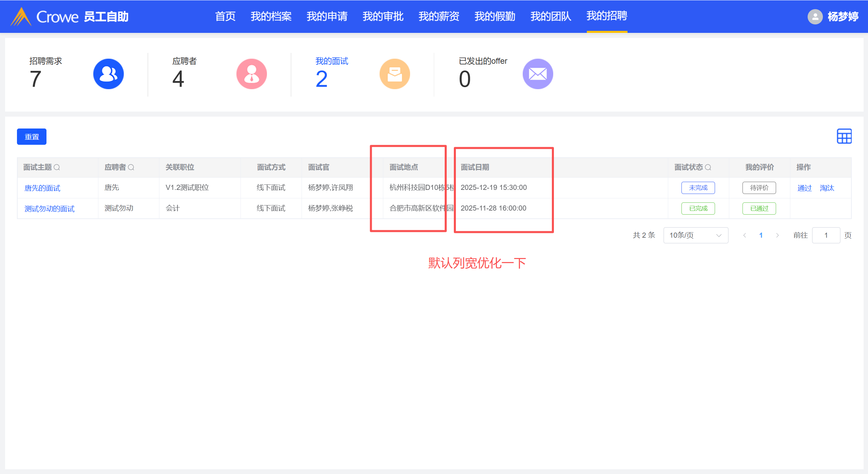Go to next page with right chevron
Image resolution: width=868 pixels, height=474 pixels.
[777, 235]
